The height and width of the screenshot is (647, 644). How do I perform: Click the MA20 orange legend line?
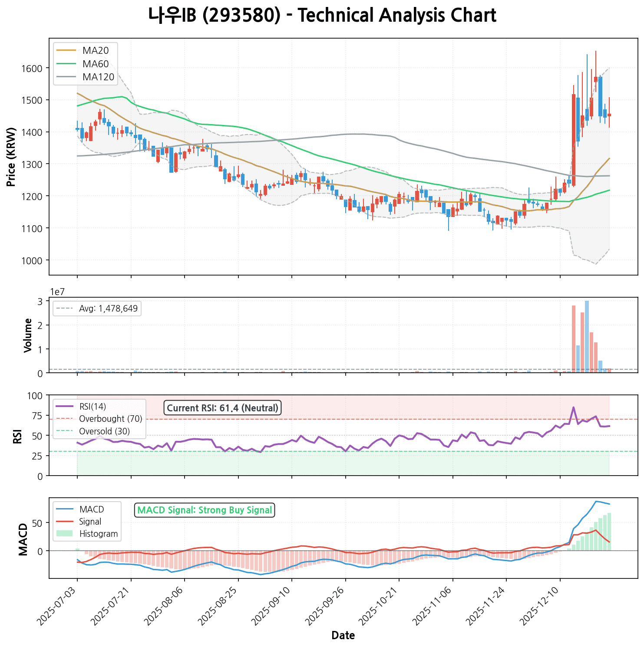click(66, 50)
